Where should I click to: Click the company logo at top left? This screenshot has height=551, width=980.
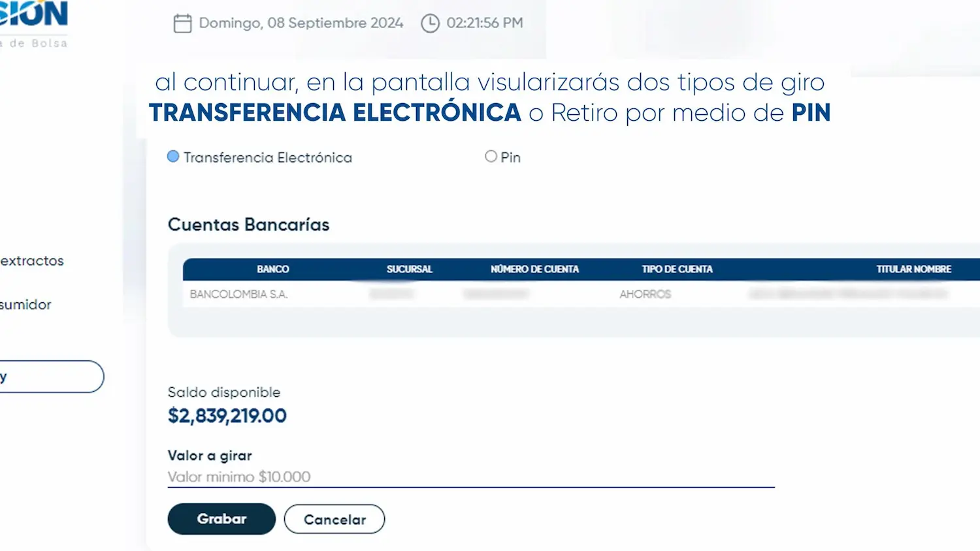pos(33,24)
